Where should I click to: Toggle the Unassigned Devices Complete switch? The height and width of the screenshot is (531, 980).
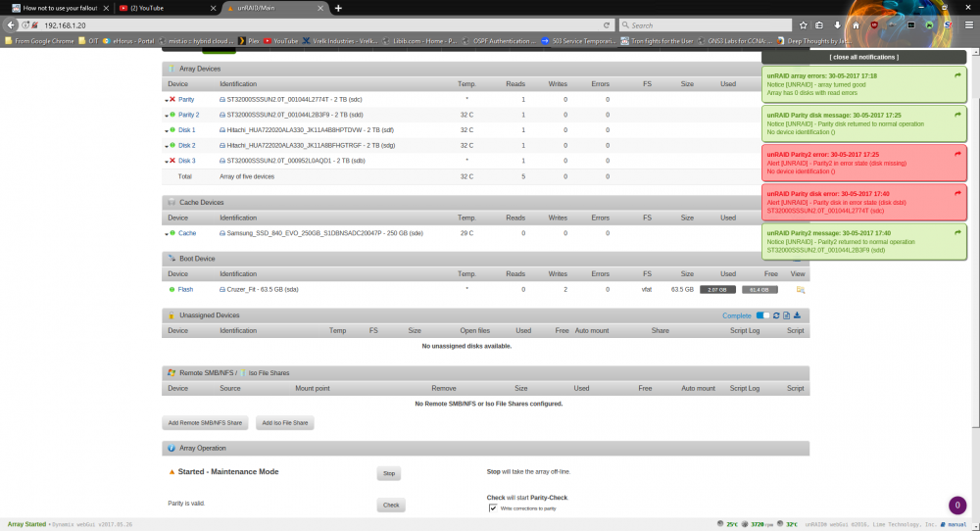pos(762,315)
